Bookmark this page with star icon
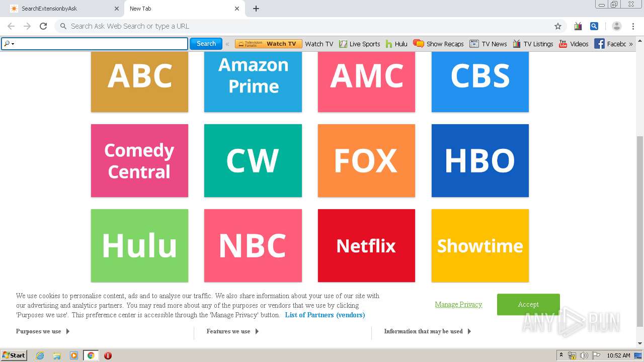 pyautogui.click(x=558, y=26)
